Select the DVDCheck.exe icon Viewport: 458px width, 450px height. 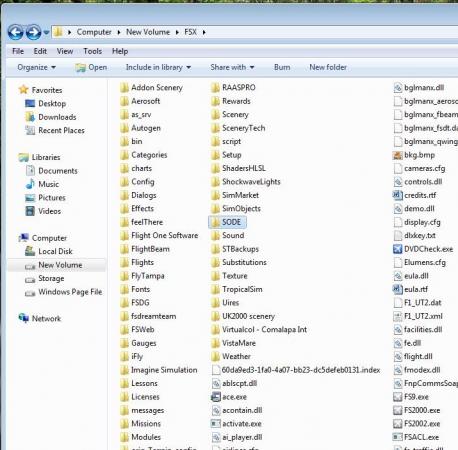398,249
